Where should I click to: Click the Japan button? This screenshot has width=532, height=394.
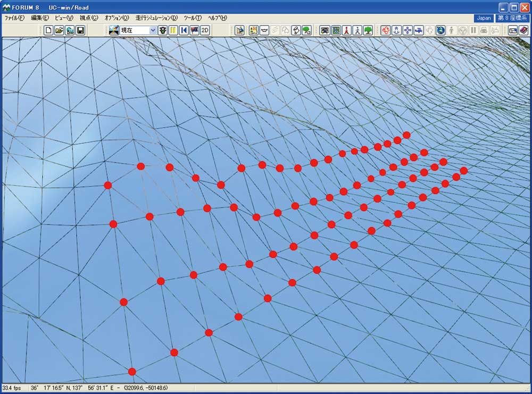coord(484,18)
